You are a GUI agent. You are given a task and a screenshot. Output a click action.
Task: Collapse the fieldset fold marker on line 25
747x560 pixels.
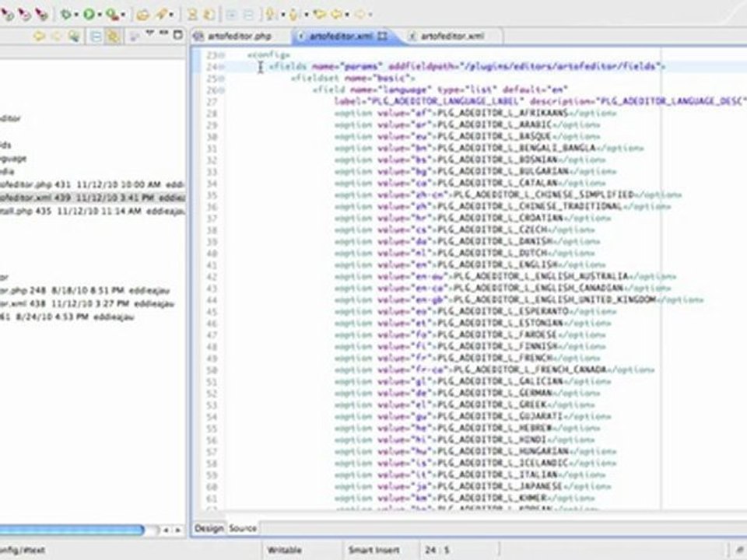coord(222,79)
